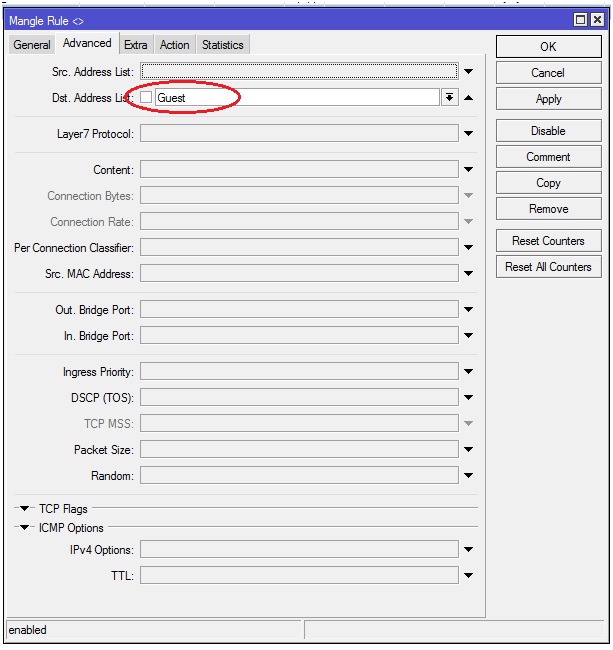Disable the mangle rule
This screenshot has height=650, width=613.
(x=548, y=131)
